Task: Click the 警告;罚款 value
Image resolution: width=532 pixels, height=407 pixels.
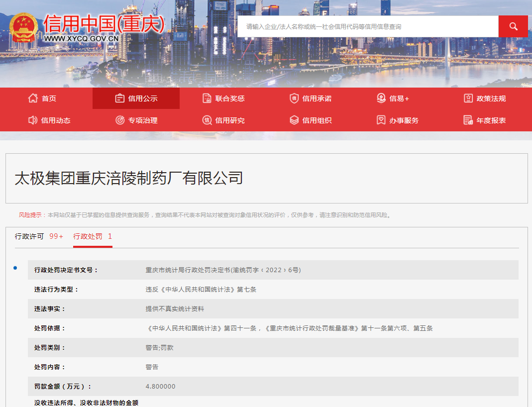Action: [159, 348]
